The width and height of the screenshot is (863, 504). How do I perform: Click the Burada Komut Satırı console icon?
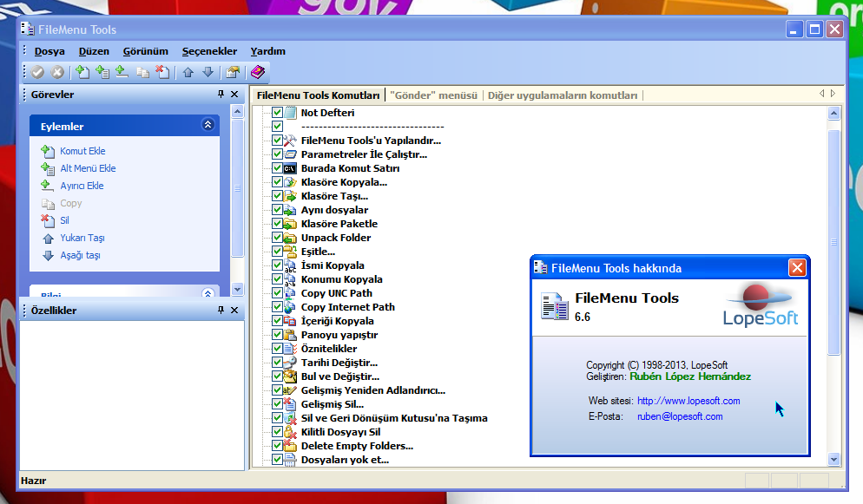click(290, 168)
